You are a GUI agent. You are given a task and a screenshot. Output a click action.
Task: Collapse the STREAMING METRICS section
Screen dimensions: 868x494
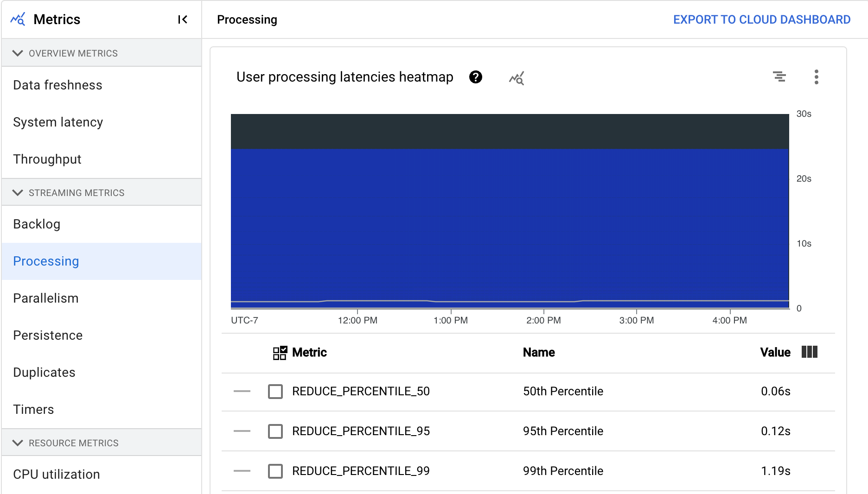[x=18, y=193]
